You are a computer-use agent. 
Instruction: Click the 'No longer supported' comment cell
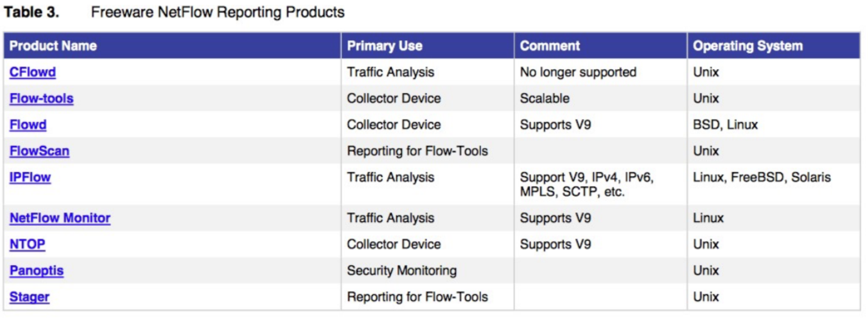coord(600,72)
